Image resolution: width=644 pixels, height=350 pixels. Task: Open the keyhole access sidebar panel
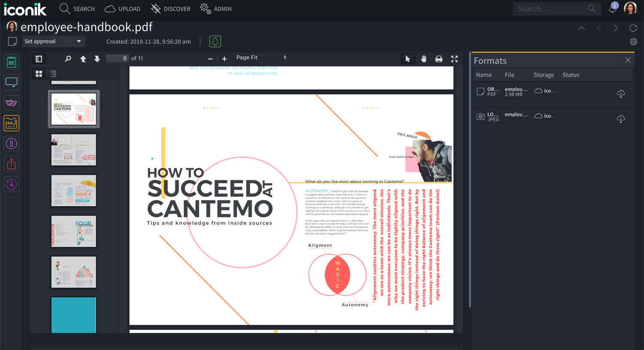pyautogui.click(x=12, y=143)
